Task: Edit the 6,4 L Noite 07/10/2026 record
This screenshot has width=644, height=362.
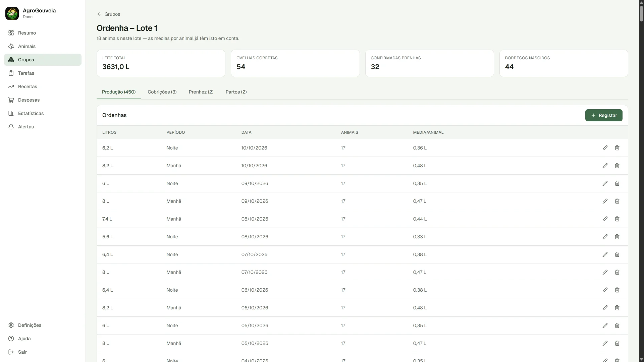Action: [x=605, y=254]
